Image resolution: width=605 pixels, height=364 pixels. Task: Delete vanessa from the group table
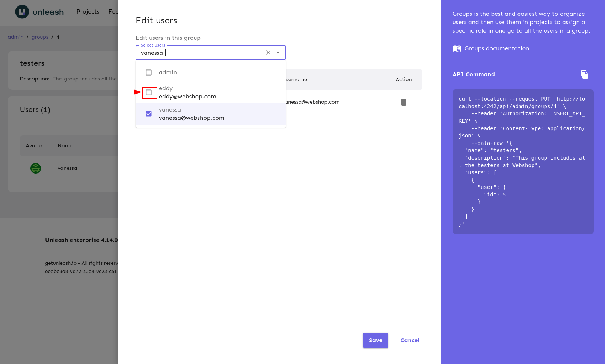[404, 102]
